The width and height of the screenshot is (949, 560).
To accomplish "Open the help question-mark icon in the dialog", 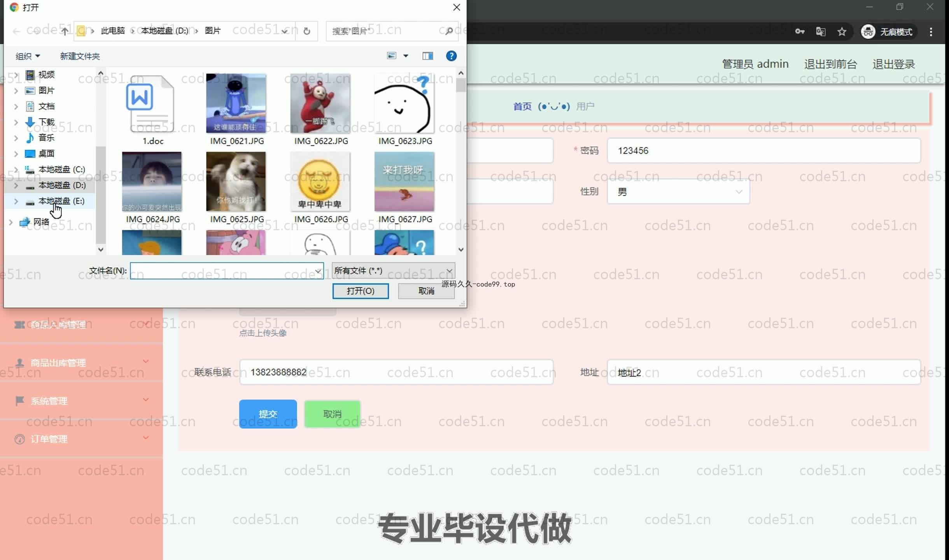I will [x=451, y=56].
